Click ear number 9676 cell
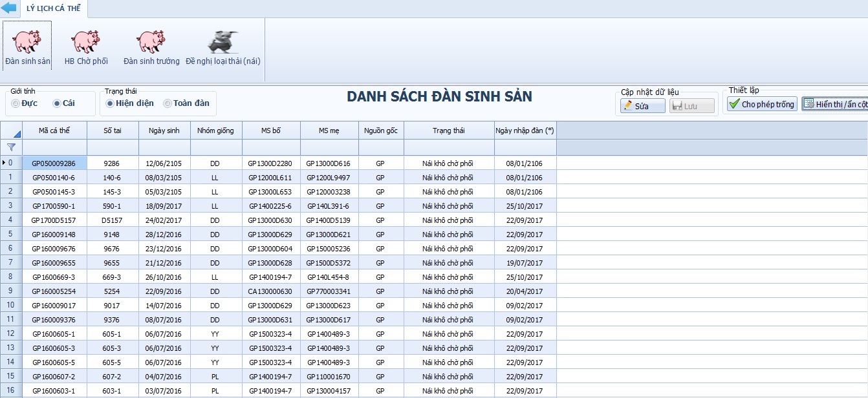Viewport: 868px width, 398px height. (x=113, y=249)
